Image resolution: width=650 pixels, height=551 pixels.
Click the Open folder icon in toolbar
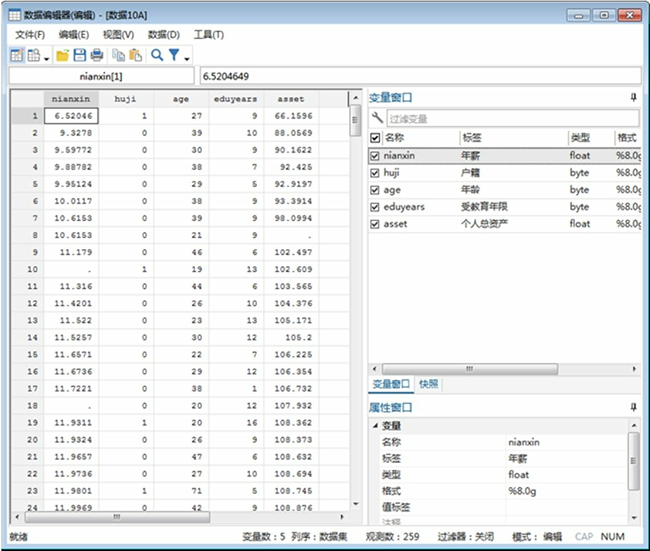pos(62,55)
